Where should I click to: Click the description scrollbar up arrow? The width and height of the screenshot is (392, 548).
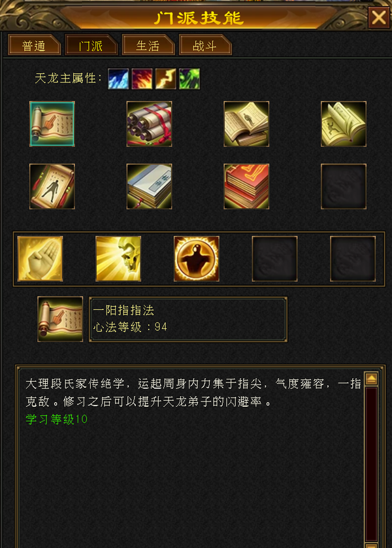[371, 379]
